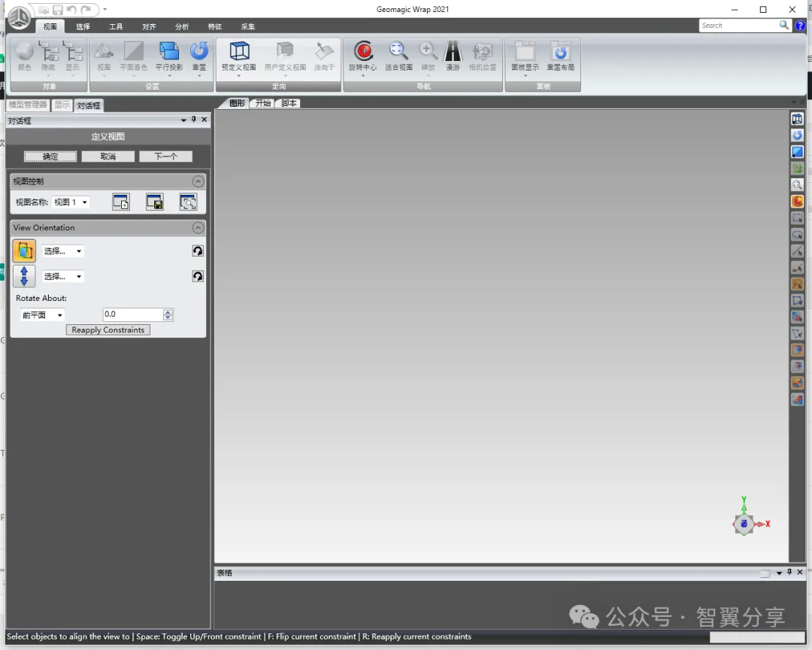The height and width of the screenshot is (650, 812).
Task: Click the 旋转中心 rotation center icon
Action: (363, 51)
